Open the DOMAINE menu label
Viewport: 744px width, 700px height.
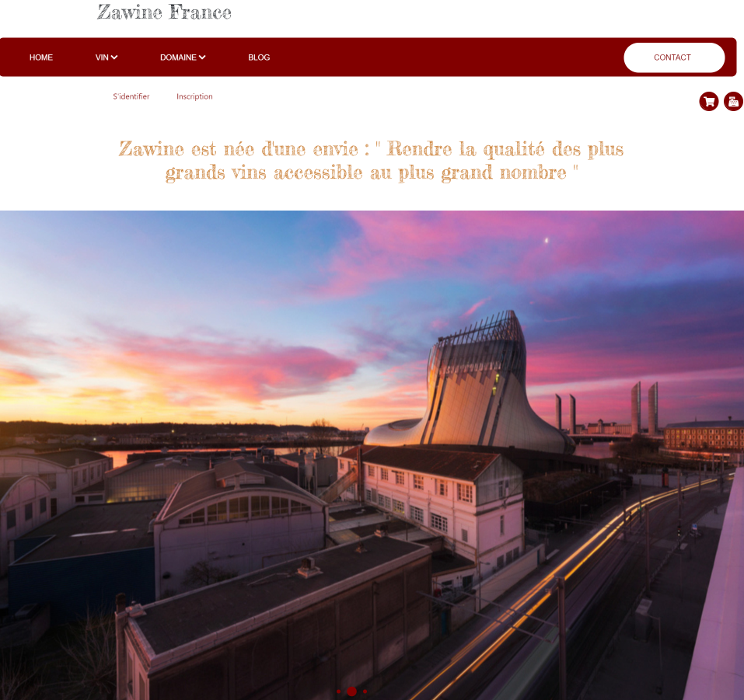178,57
